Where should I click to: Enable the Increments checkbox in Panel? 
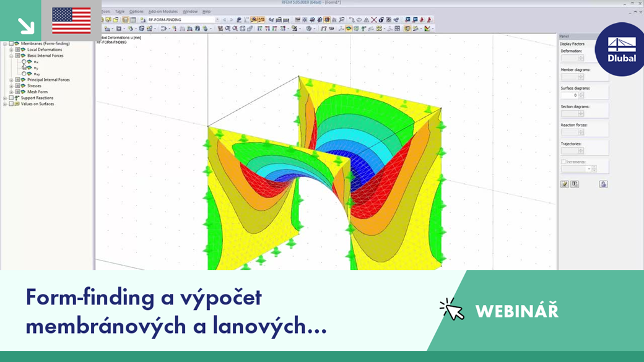(563, 162)
